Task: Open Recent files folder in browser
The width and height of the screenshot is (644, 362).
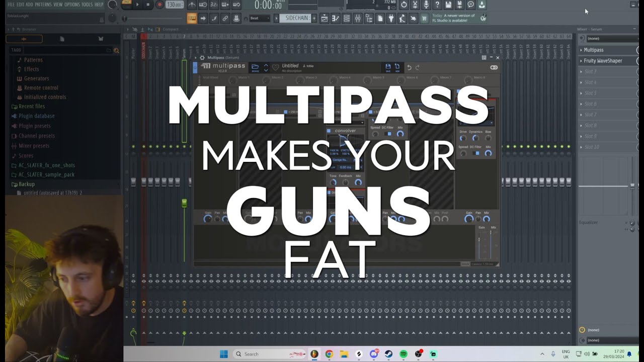Action: click(31, 106)
